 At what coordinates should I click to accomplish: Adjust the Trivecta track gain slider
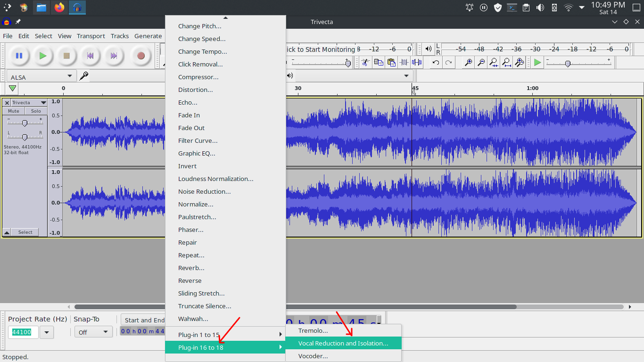(25, 123)
